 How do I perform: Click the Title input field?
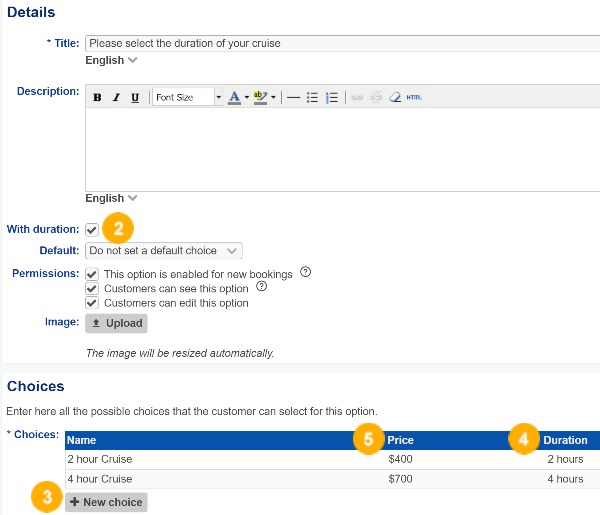click(x=342, y=43)
